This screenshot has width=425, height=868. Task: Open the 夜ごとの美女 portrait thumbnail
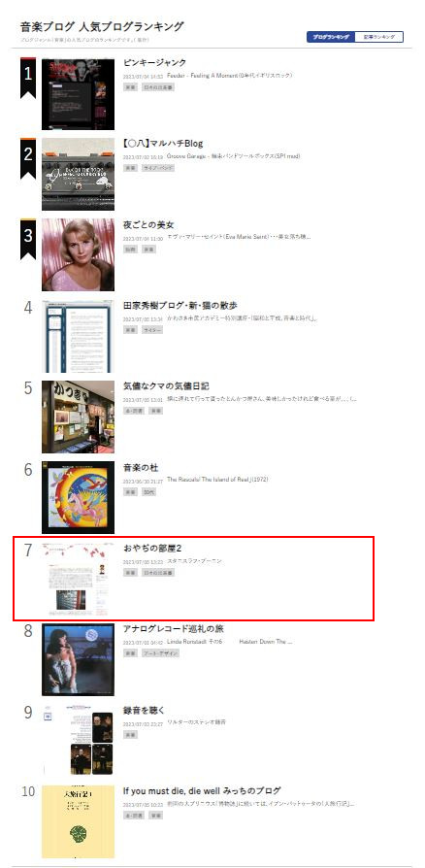(x=78, y=254)
